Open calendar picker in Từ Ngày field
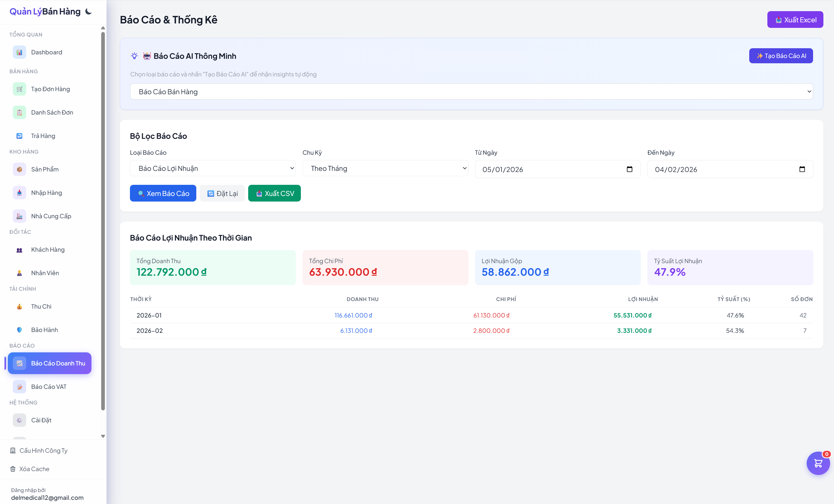 tap(629, 169)
